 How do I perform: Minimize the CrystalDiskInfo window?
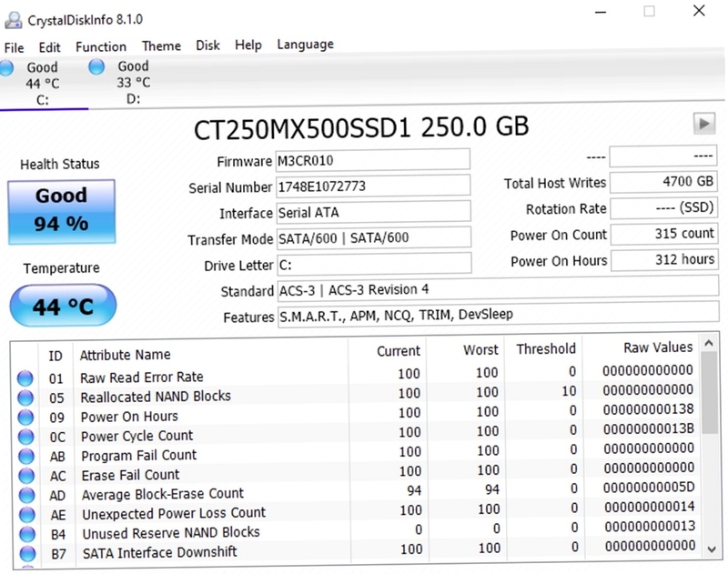(x=601, y=12)
